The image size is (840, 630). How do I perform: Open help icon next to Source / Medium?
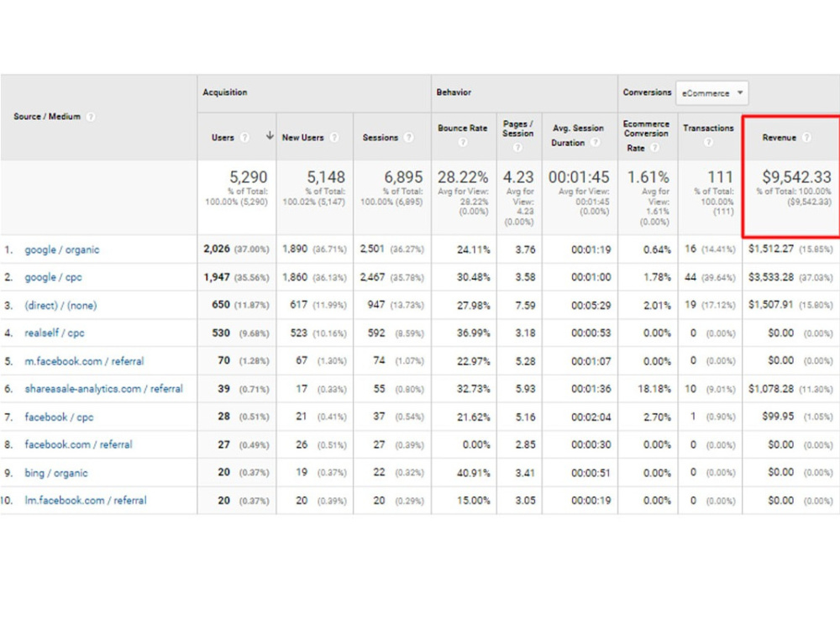[x=91, y=116]
